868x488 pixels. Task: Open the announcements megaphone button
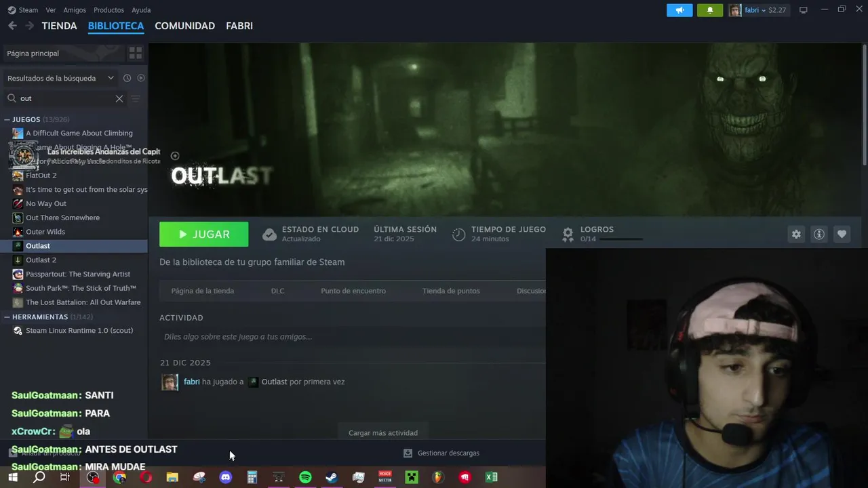pyautogui.click(x=679, y=10)
